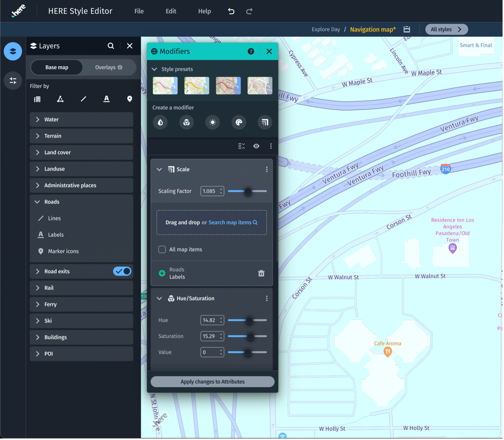Expand the Terrain layer group
This screenshot has width=504, height=440.
[81, 136]
